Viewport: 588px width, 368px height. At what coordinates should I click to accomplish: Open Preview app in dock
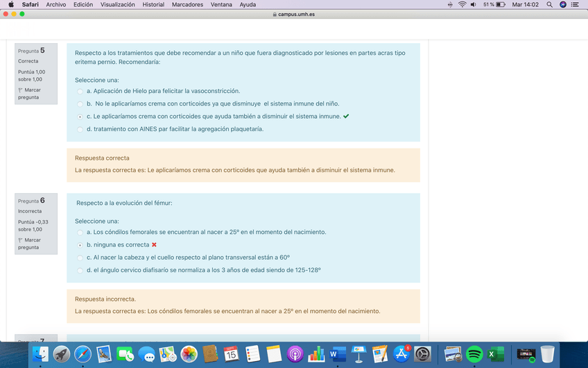tap(453, 354)
